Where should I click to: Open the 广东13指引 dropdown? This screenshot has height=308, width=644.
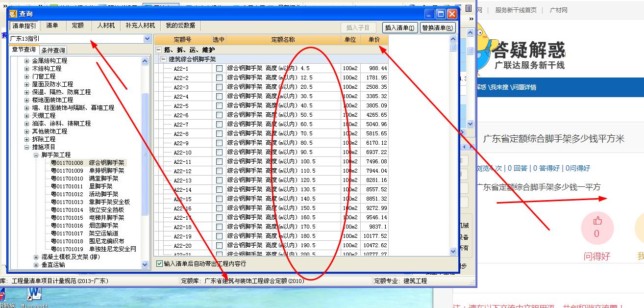(x=148, y=39)
